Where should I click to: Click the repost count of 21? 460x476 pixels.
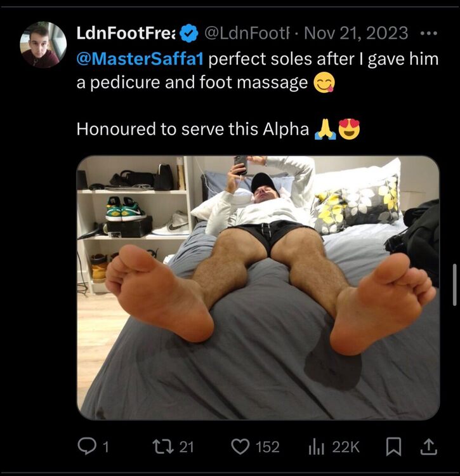coord(186,447)
